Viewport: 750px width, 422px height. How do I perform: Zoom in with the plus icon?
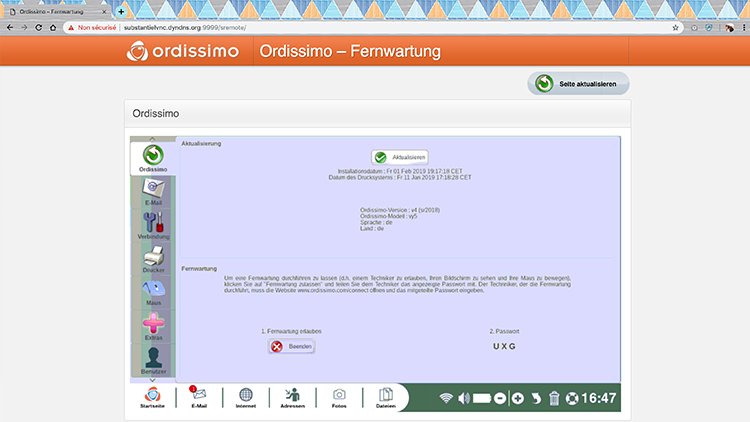point(518,398)
